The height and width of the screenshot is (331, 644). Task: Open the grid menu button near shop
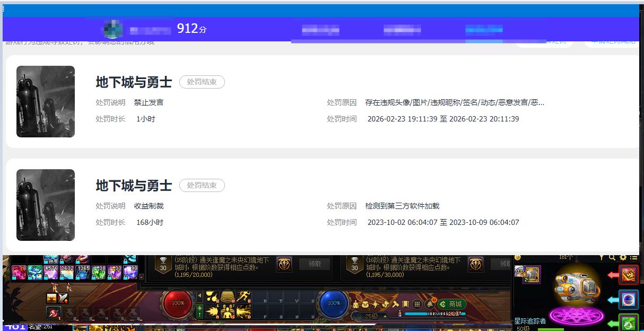click(417, 304)
